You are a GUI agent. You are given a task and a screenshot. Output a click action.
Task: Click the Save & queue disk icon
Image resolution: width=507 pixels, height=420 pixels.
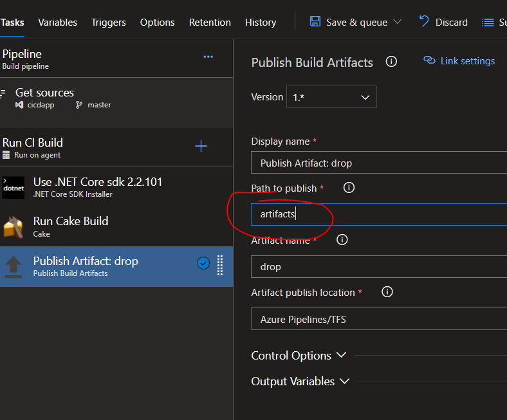click(315, 22)
